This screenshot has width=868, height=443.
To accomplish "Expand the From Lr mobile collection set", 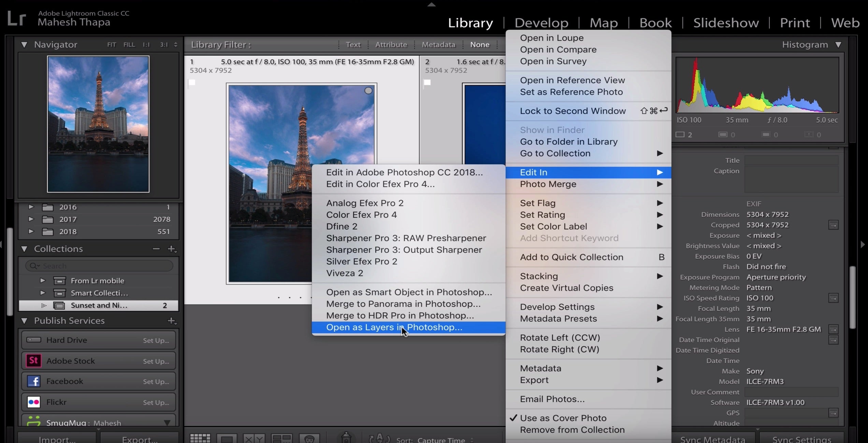I will [x=43, y=281].
